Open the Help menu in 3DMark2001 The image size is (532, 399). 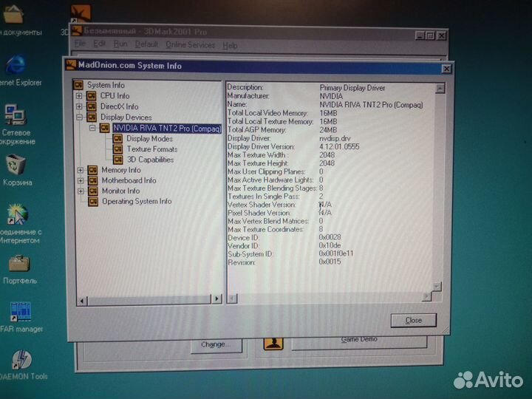click(x=230, y=45)
